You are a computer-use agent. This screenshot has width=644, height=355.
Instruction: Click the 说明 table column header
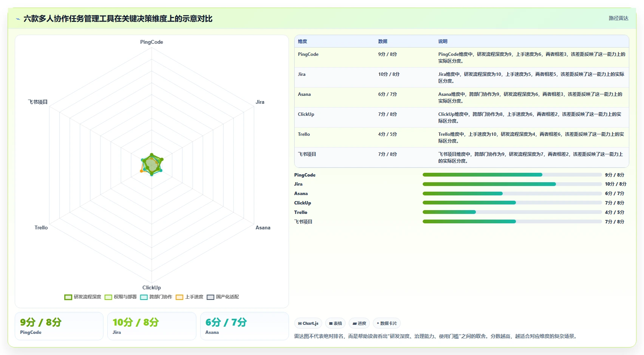(x=443, y=41)
